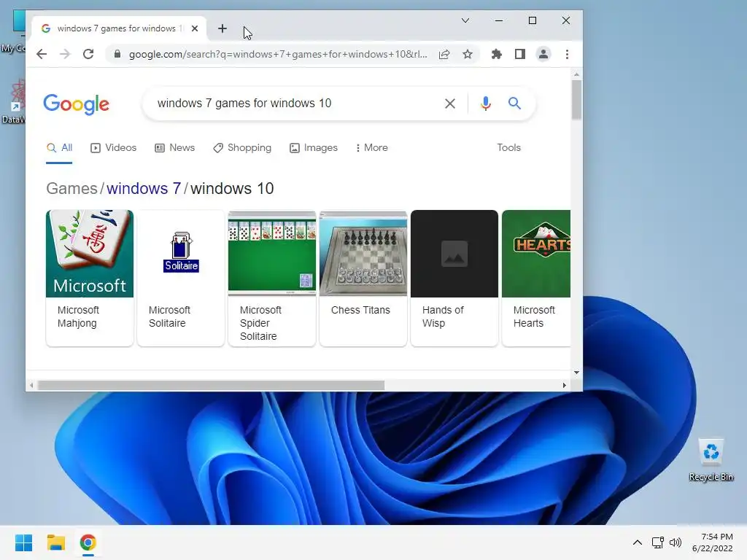Follow the 'windows 7' breadcrumb link
Image resolution: width=747 pixels, height=560 pixels.
coord(144,189)
